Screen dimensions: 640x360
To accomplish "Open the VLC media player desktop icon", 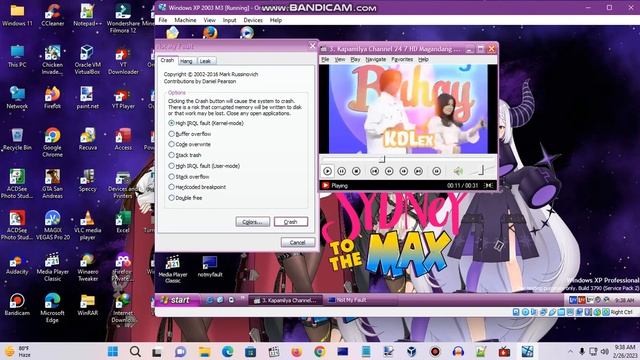I will (87, 225).
